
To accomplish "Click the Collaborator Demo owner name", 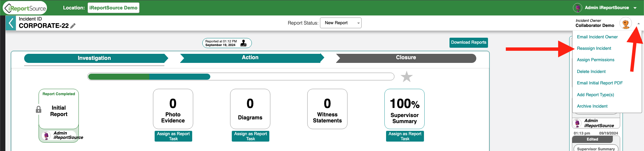I will 595,26.
